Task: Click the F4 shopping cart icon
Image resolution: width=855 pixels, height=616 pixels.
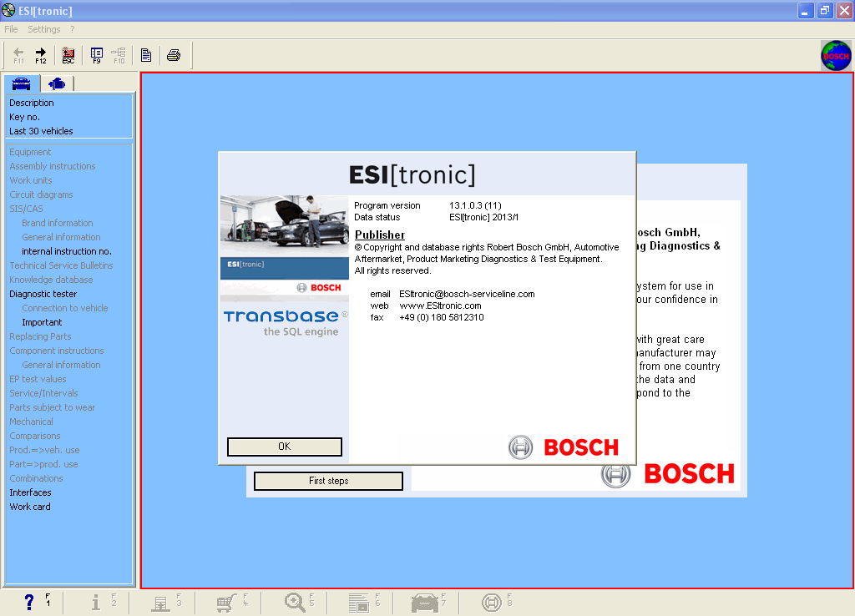Action: [x=226, y=603]
